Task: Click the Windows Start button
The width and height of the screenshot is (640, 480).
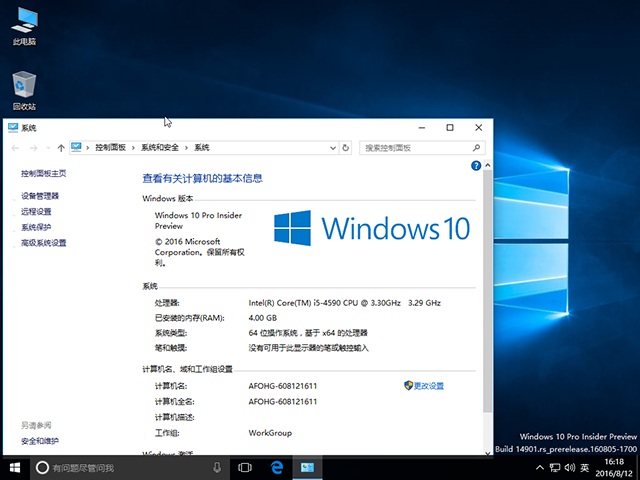Action: (15, 467)
